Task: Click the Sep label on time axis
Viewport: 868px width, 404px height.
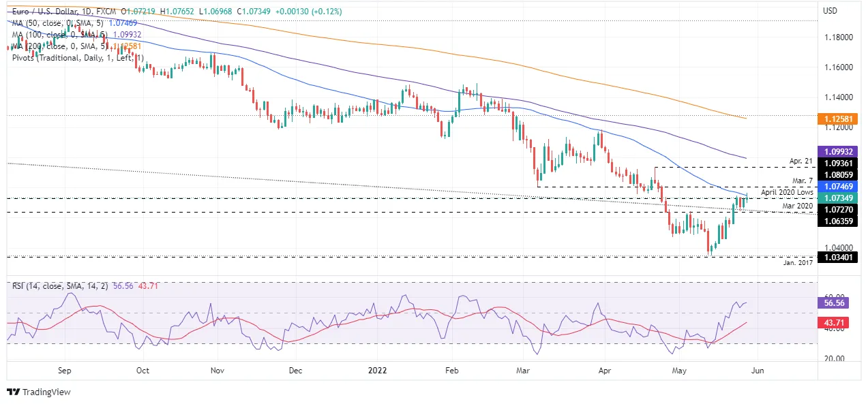Action: tap(65, 371)
